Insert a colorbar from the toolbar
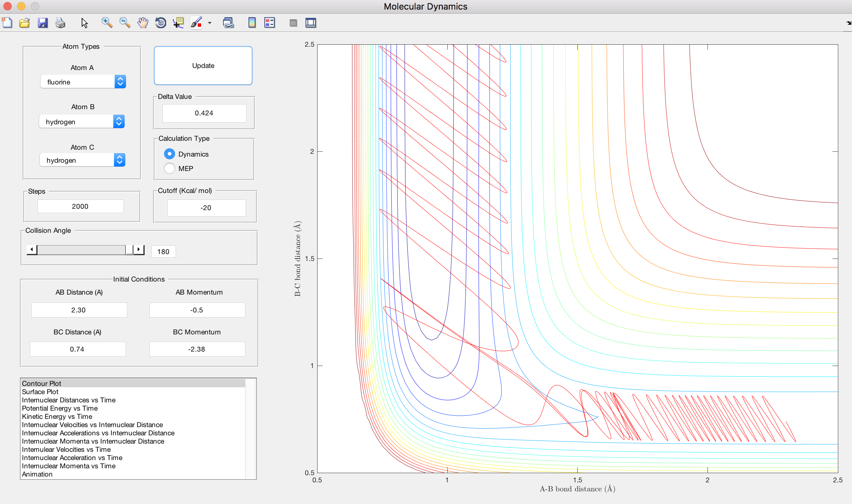 tap(252, 23)
